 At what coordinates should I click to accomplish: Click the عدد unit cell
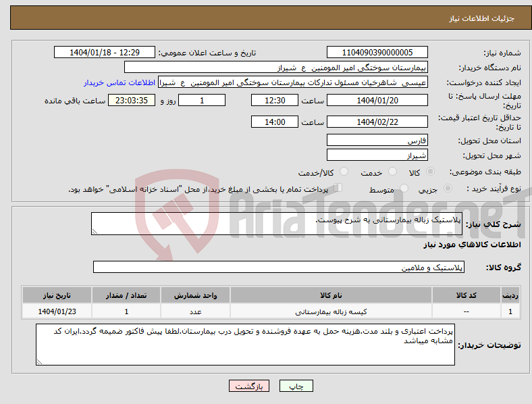(195, 311)
